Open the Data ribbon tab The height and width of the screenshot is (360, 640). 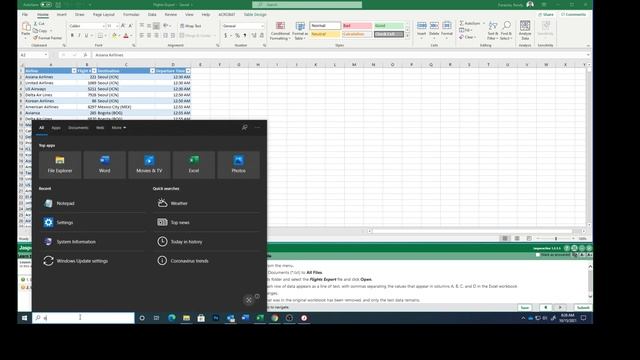pyautogui.click(x=152, y=14)
